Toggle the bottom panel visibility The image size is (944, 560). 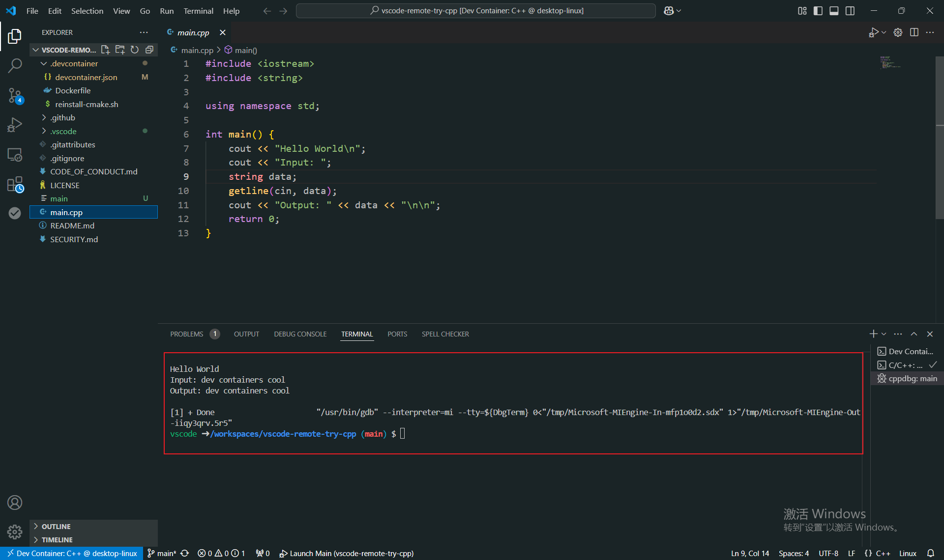pos(834,11)
